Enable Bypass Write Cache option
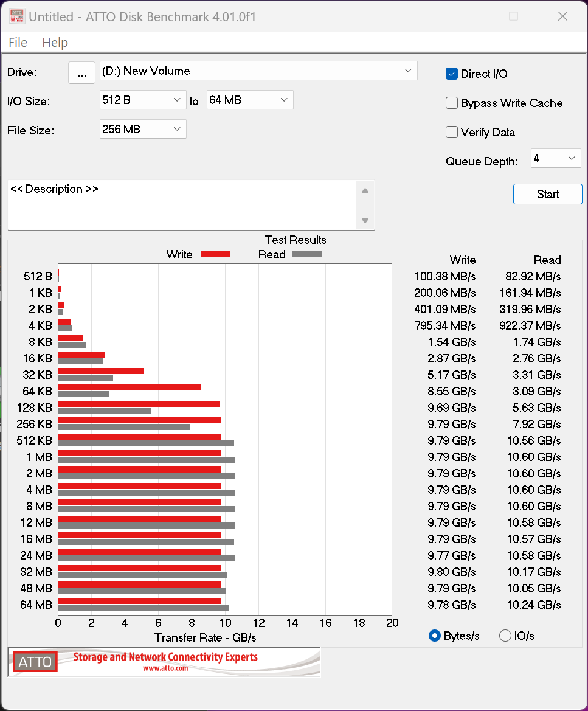 coord(452,103)
